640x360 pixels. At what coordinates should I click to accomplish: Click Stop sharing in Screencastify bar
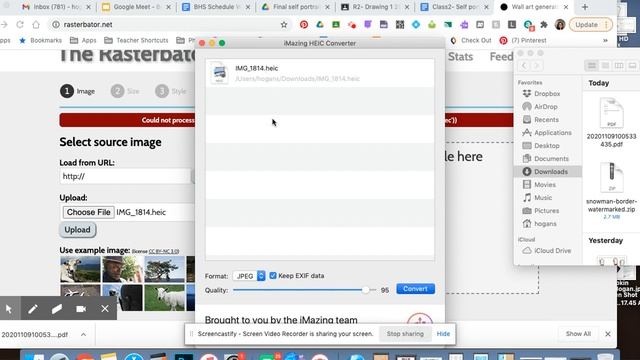(405, 334)
